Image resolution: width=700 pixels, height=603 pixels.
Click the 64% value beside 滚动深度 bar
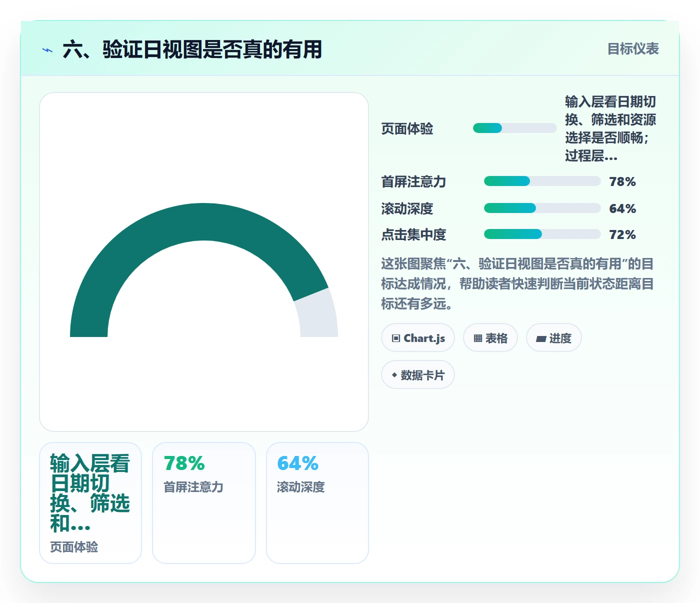[x=622, y=208]
